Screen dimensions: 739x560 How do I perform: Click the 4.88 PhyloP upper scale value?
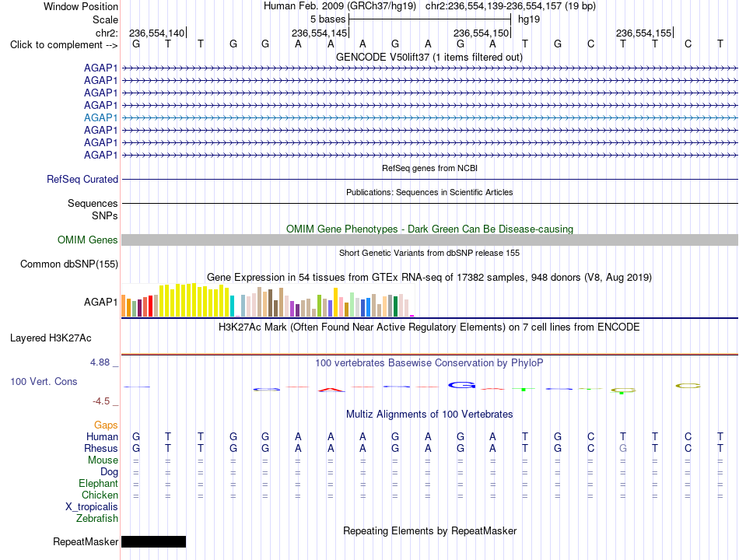[100, 362]
